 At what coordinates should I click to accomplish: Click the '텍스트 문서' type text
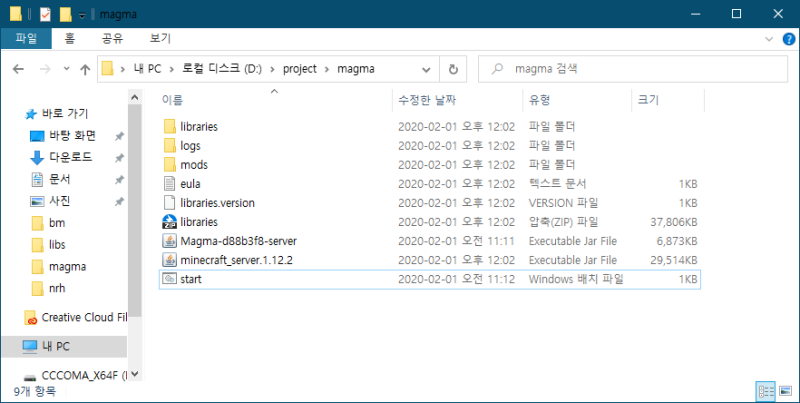557,184
